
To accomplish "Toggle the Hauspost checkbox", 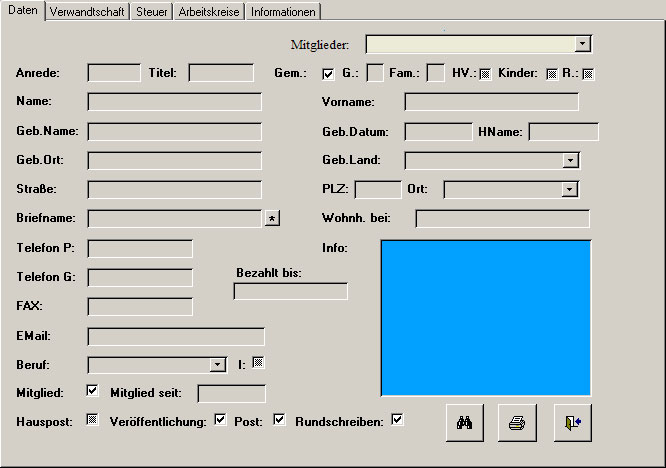I will pyautogui.click(x=92, y=420).
